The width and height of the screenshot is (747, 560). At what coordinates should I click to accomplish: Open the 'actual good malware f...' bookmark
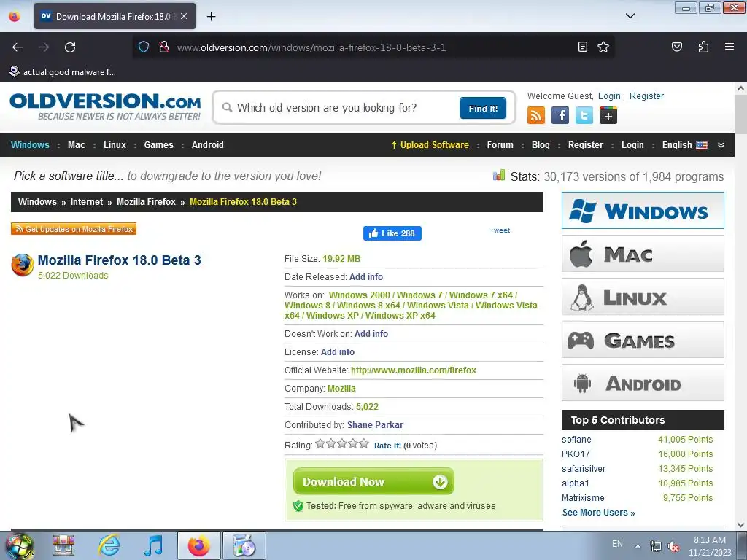tap(63, 72)
